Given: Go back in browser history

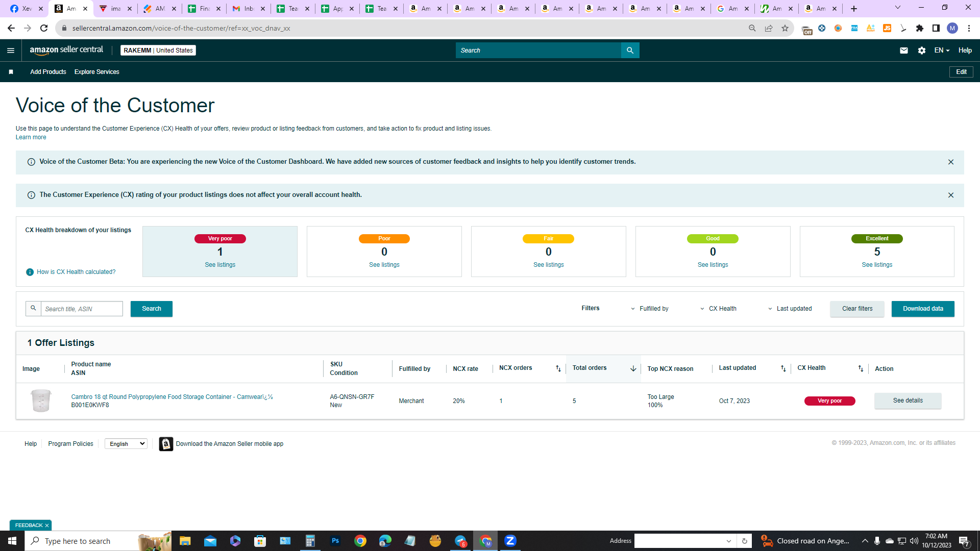Looking at the screenshot, I should (x=11, y=28).
